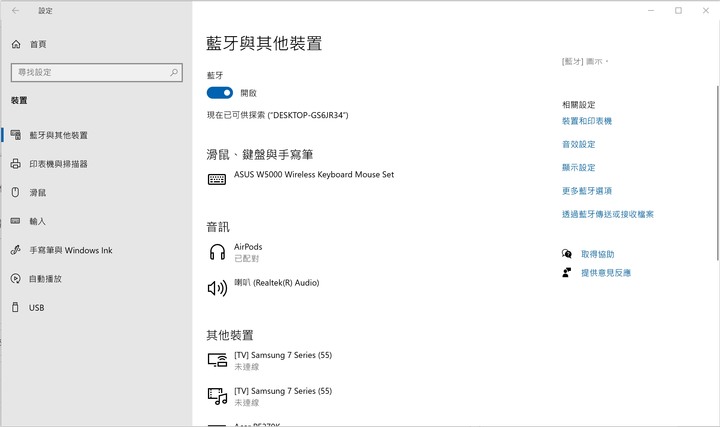Click the keyboard icon of ASUS W5000 device
Screen dimensions: 720x427
217,179
